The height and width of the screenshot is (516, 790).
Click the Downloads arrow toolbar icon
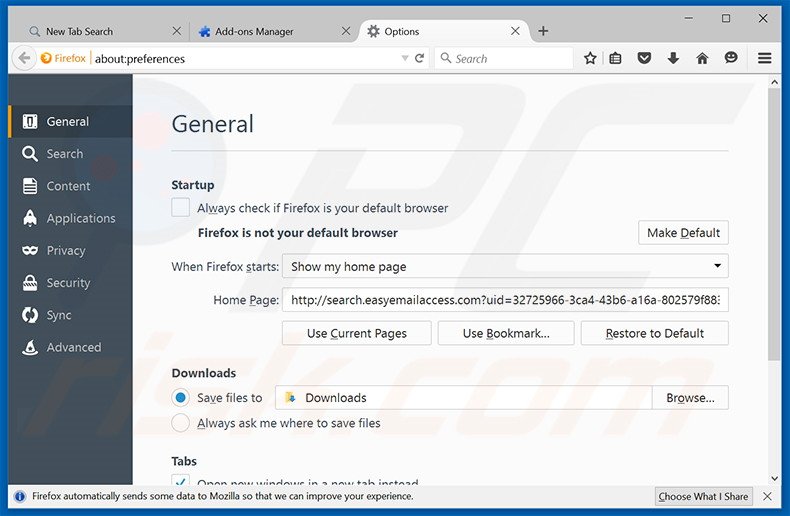click(x=673, y=58)
